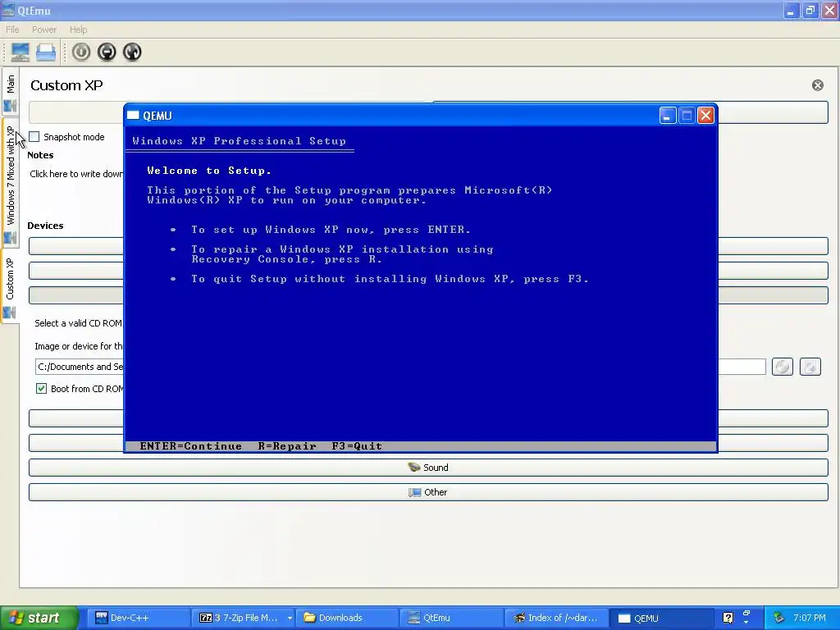
Task: Switch to the Main side tab
Action: pyautogui.click(x=10, y=91)
